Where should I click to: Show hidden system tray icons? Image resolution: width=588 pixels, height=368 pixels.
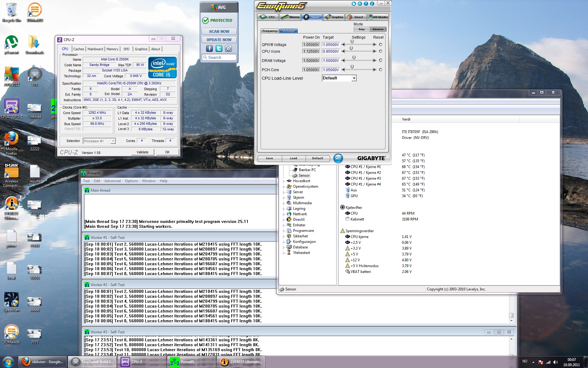(533, 362)
